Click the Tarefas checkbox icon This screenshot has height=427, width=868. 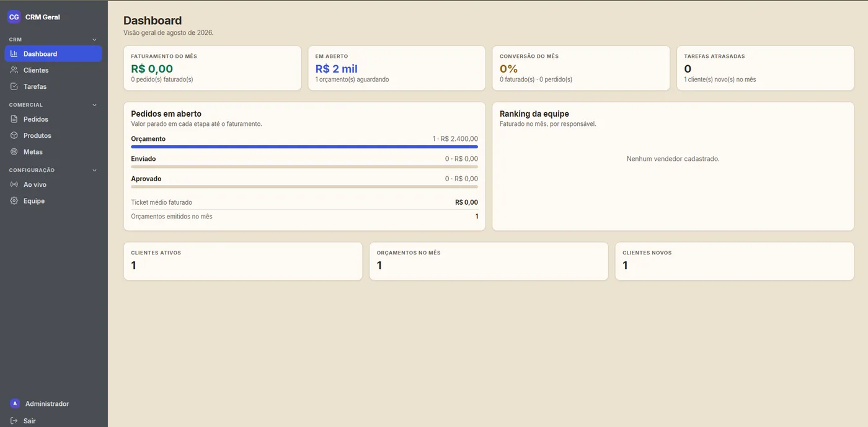click(14, 86)
